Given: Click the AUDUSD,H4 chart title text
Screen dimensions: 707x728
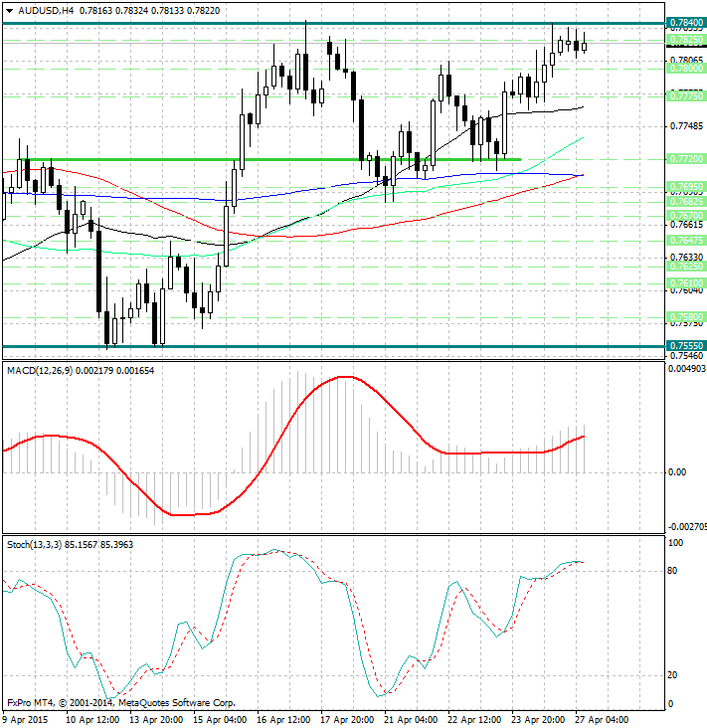Looking at the screenshot, I should coord(46,10).
